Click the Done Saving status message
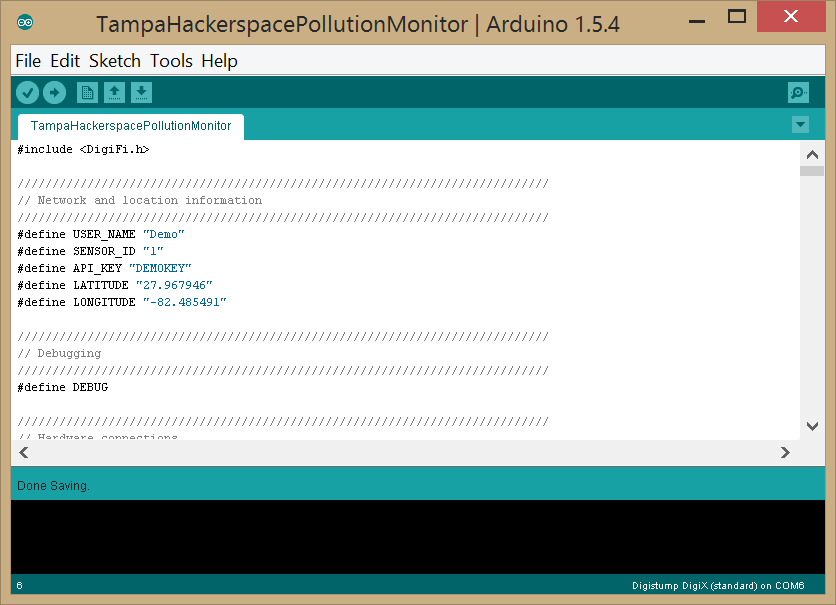The image size is (836, 605). click(x=53, y=486)
